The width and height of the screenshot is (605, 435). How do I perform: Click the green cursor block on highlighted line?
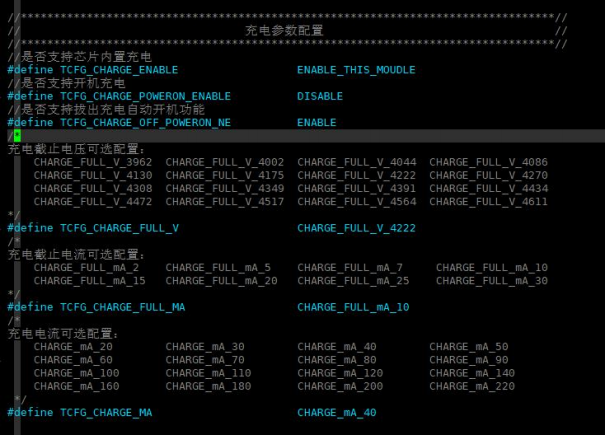(x=17, y=135)
